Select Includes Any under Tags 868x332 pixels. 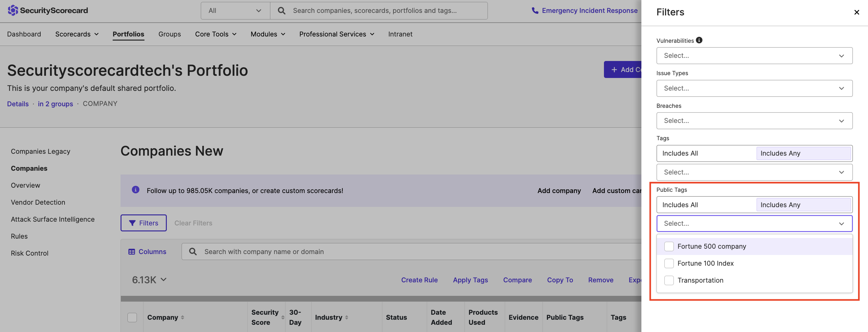[x=804, y=153]
